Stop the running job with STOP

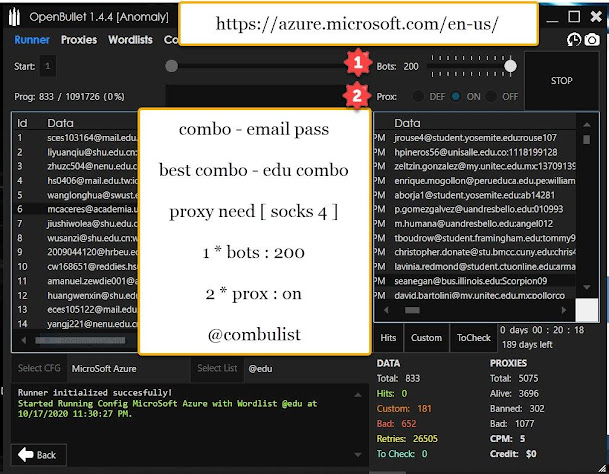(561, 81)
